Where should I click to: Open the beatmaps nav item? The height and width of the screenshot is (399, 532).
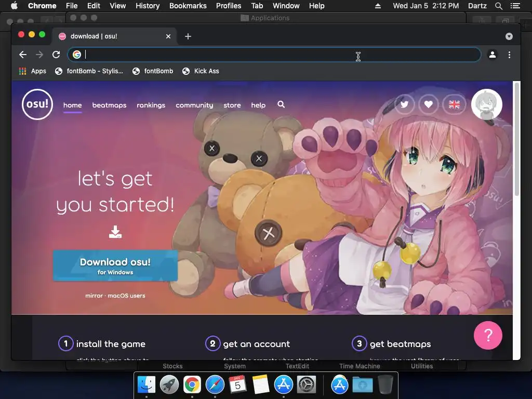coord(109,105)
